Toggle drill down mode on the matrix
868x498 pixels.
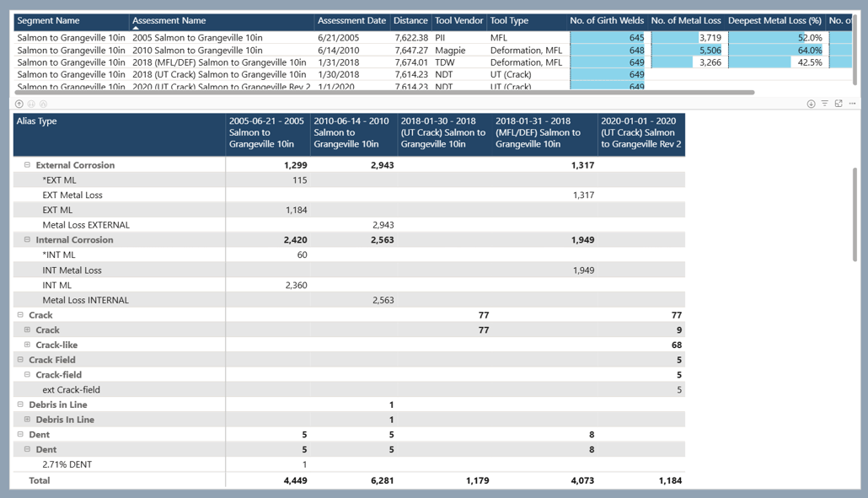click(811, 104)
